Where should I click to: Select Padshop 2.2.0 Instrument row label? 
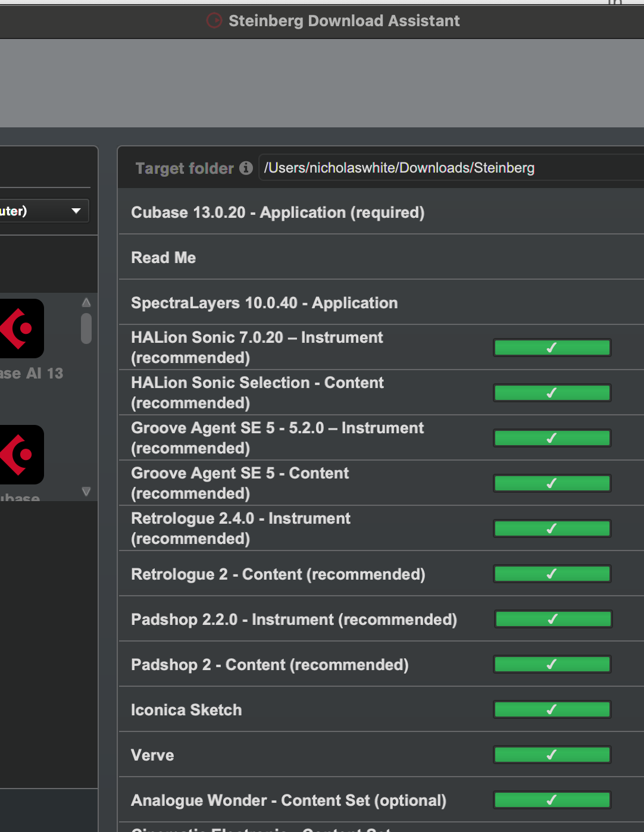294,620
